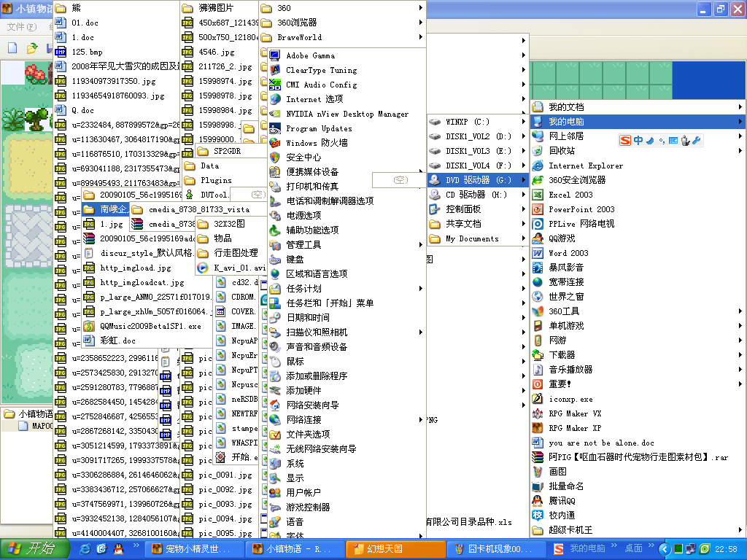Expand the 音乐播放器 submenu arrow

[x=740, y=370]
